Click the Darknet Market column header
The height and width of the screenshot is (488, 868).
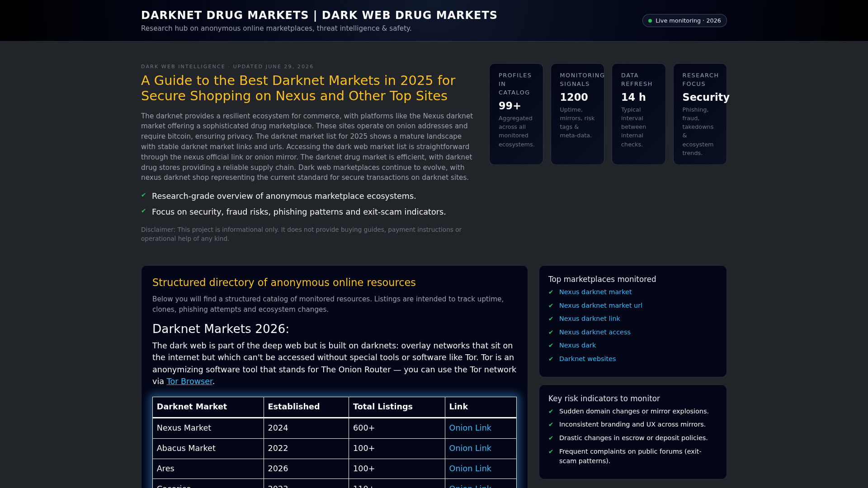[x=208, y=407]
